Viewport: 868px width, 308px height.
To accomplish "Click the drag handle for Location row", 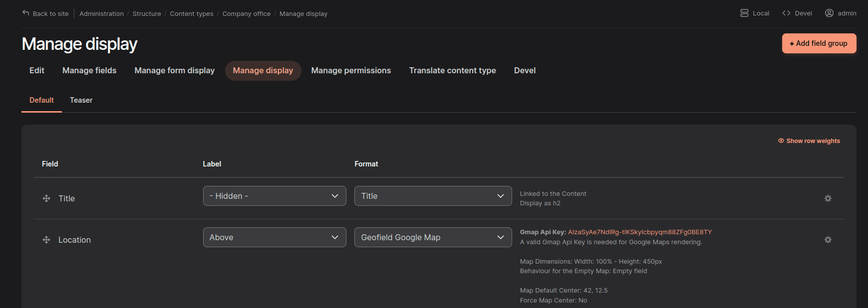I will (46, 240).
